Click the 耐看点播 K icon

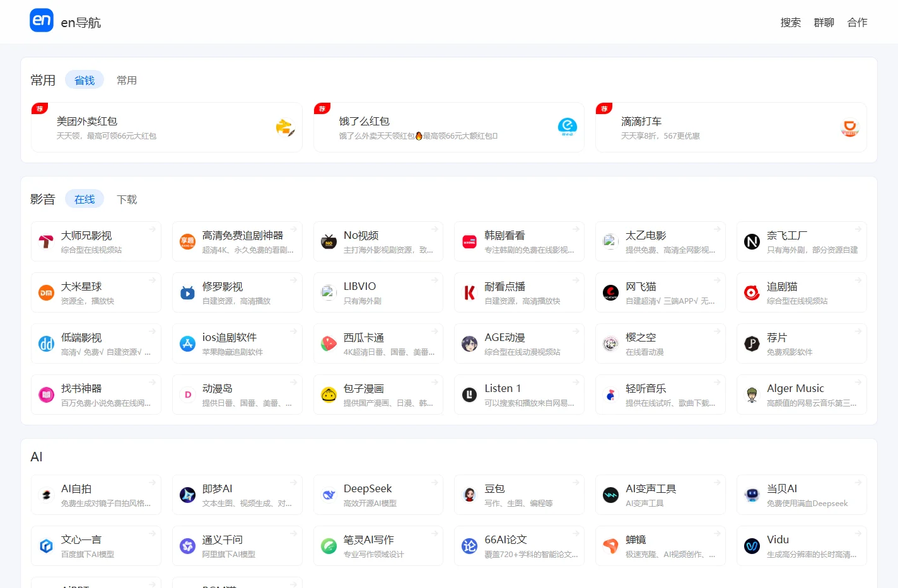click(x=470, y=292)
